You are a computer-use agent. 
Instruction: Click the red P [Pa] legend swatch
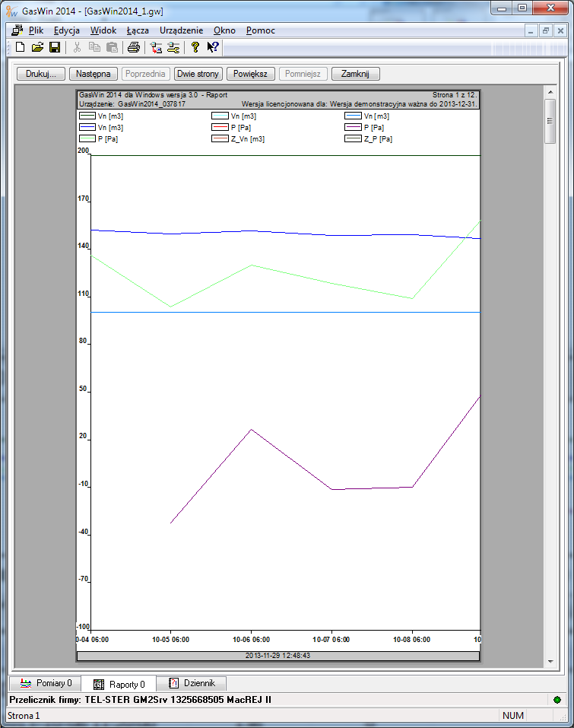pos(220,127)
